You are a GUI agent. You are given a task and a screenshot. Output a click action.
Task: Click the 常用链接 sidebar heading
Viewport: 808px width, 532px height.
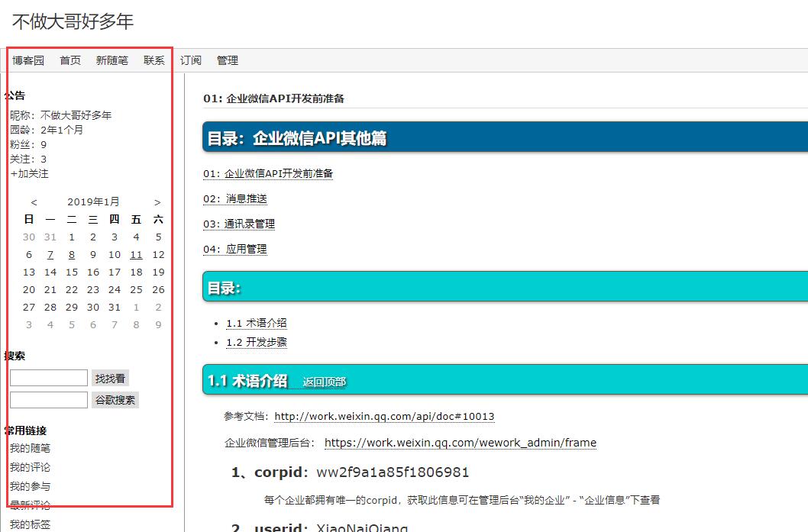pyautogui.click(x=25, y=430)
